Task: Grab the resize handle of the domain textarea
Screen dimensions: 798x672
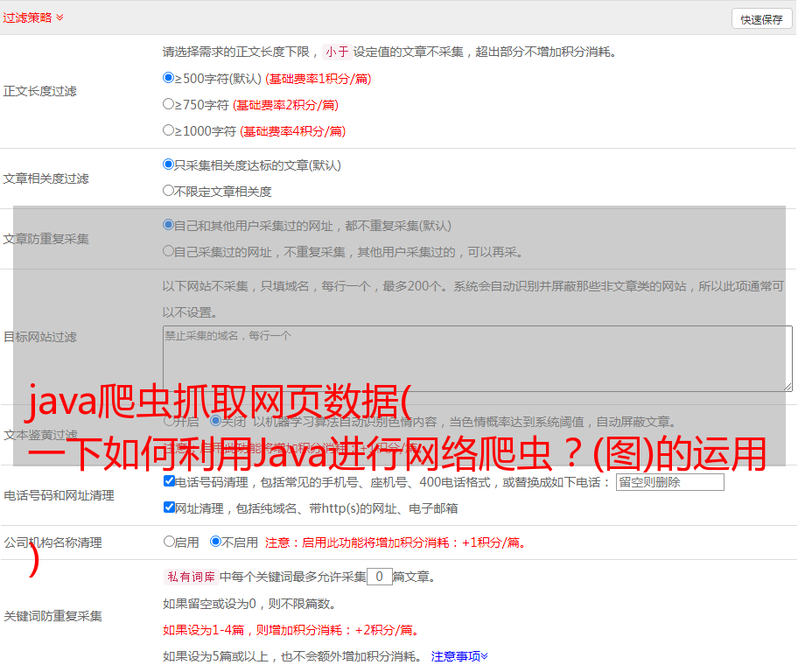Action: [787, 386]
